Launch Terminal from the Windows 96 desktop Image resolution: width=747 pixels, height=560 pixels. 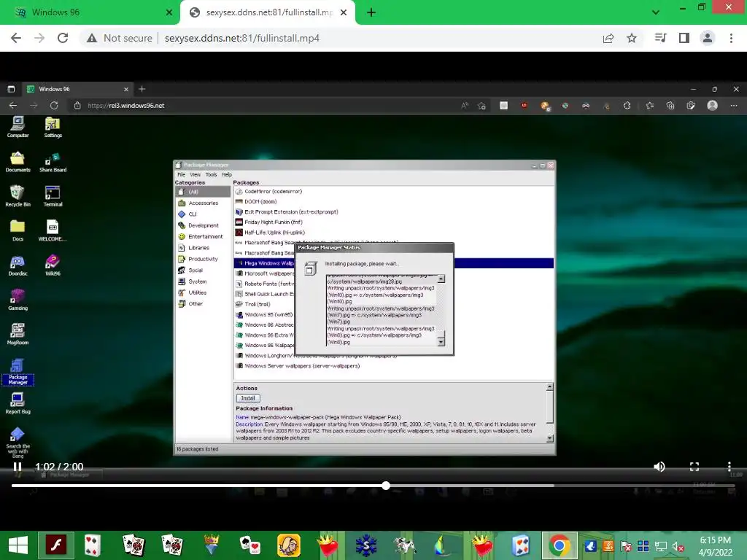(53, 196)
